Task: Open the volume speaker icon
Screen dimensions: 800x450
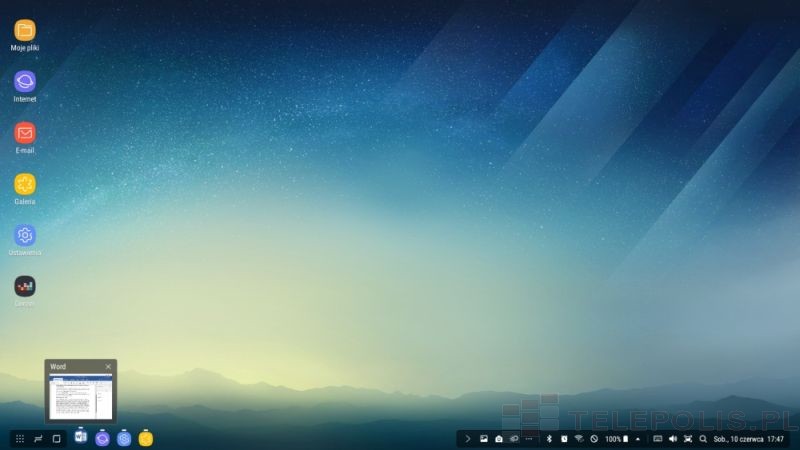Action: [x=672, y=439]
